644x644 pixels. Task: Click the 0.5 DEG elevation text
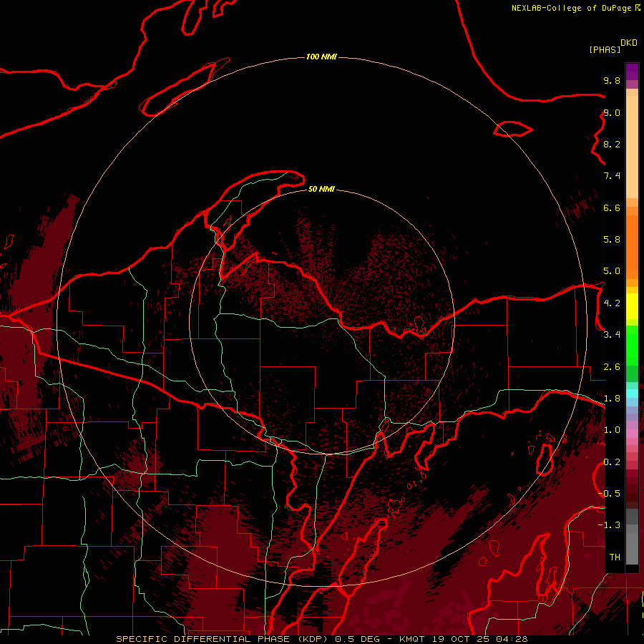pyautogui.click(x=357, y=639)
